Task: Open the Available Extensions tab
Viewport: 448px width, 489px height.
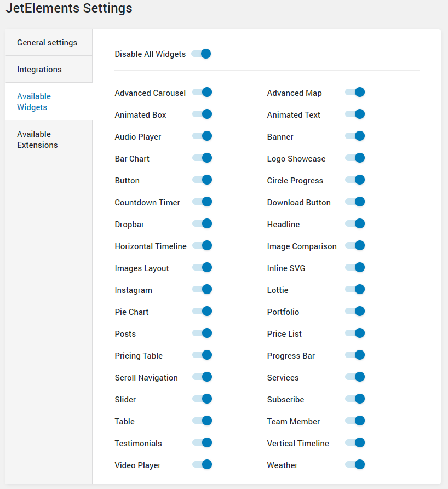Action: point(37,140)
